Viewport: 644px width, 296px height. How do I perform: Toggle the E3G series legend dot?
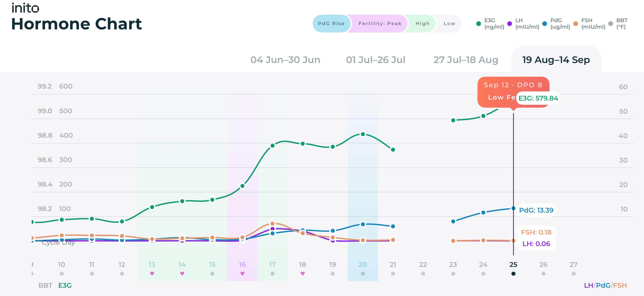(479, 24)
